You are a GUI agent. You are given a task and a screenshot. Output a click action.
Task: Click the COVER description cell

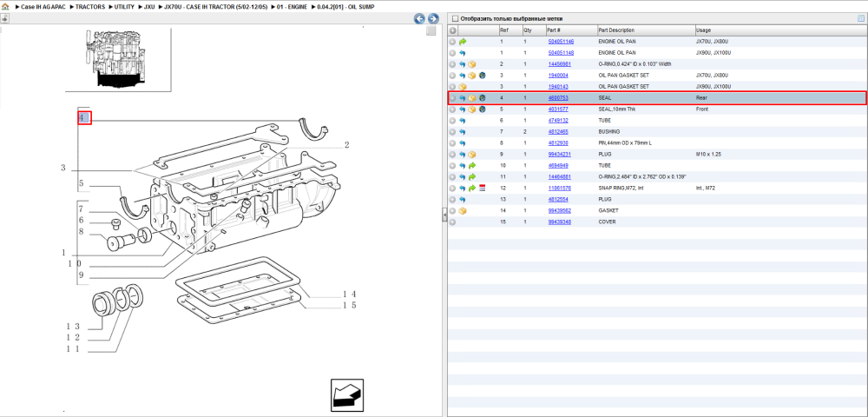coord(607,222)
